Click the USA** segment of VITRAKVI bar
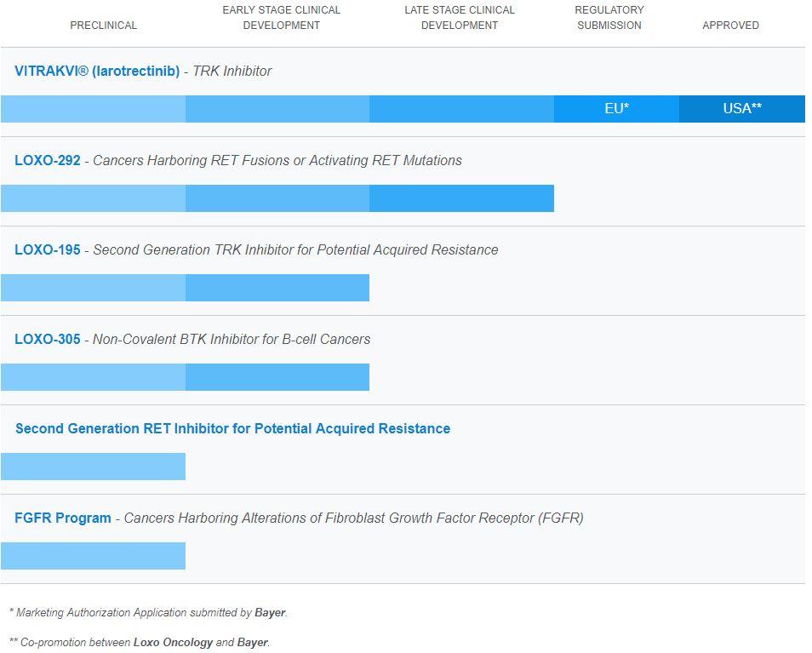Viewport: 812px width, 653px height. coord(742,109)
